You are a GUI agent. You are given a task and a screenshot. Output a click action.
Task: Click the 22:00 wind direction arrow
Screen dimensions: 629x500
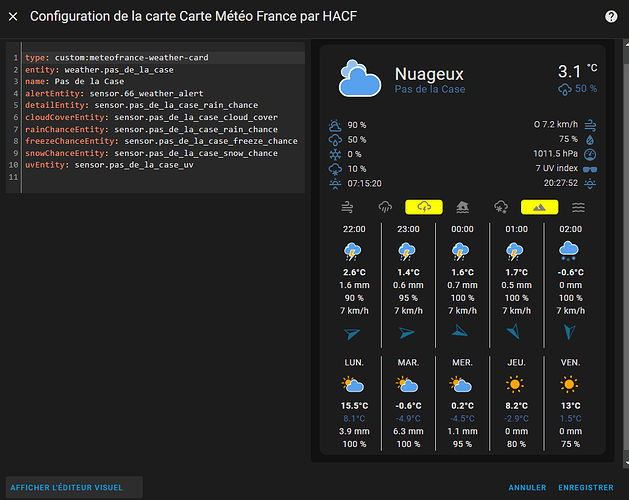coord(352,333)
